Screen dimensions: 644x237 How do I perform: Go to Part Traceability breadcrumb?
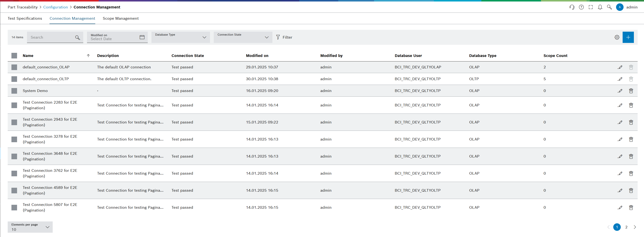click(x=22, y=7)
